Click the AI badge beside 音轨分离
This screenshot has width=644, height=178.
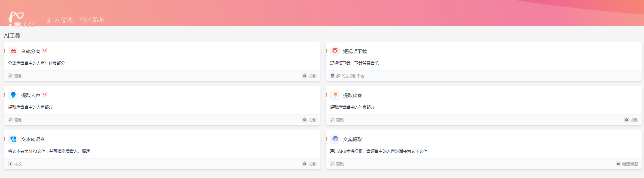pyautogui.click(x=44, y=50)
